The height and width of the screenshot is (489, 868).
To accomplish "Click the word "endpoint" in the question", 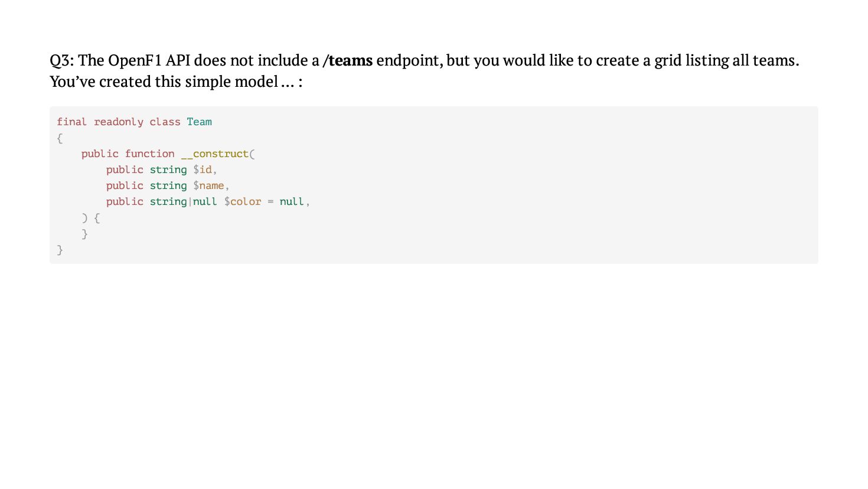I will pyautogui.click(x=409, y=61).
